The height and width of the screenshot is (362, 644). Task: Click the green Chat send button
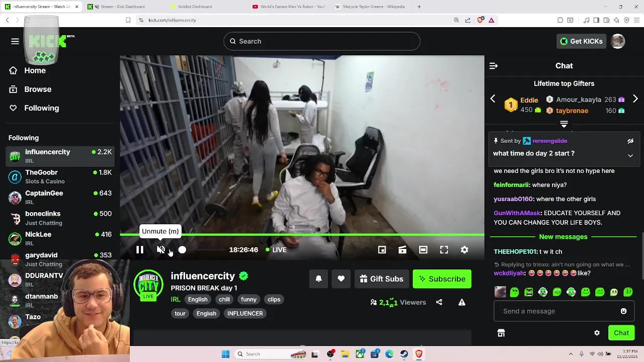click(x=621, y=333)
